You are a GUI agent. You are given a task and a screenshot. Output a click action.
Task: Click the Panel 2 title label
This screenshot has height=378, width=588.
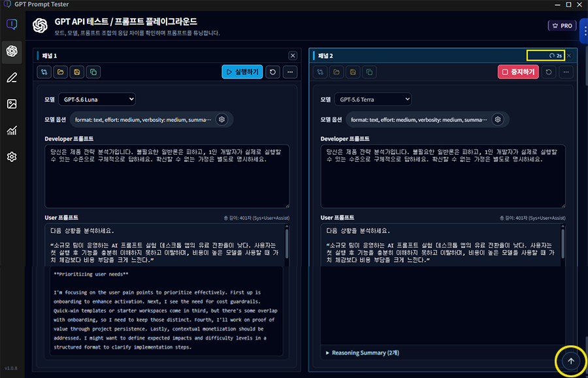[325, 56]
